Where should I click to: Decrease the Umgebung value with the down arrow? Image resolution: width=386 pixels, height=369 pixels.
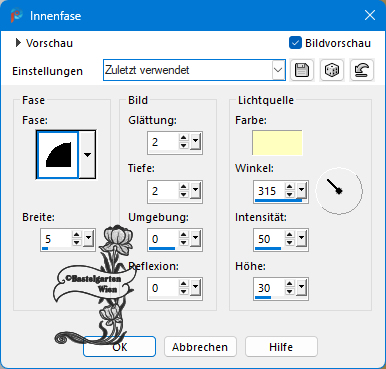(184, 242)
